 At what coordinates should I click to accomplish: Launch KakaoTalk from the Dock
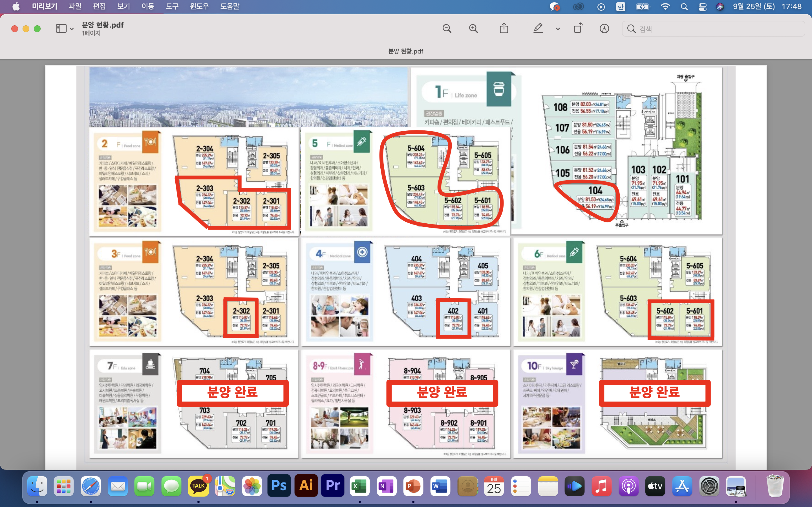coord(198,486)
